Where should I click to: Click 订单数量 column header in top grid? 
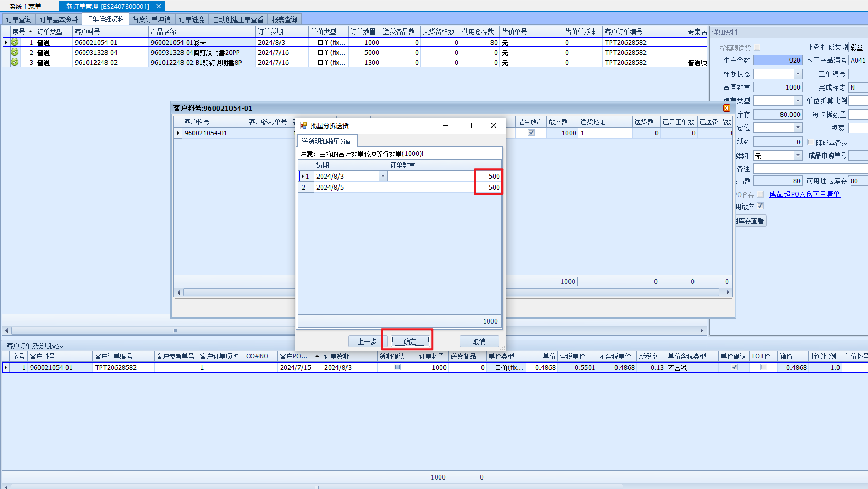tap(364, 32)
